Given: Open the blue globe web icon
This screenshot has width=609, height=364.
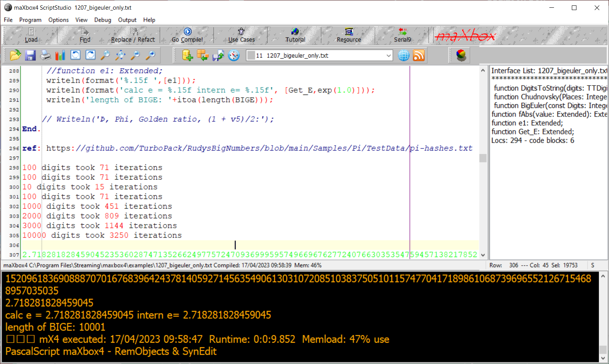Looking at the screenshot, I should click(x=404, y=55).
